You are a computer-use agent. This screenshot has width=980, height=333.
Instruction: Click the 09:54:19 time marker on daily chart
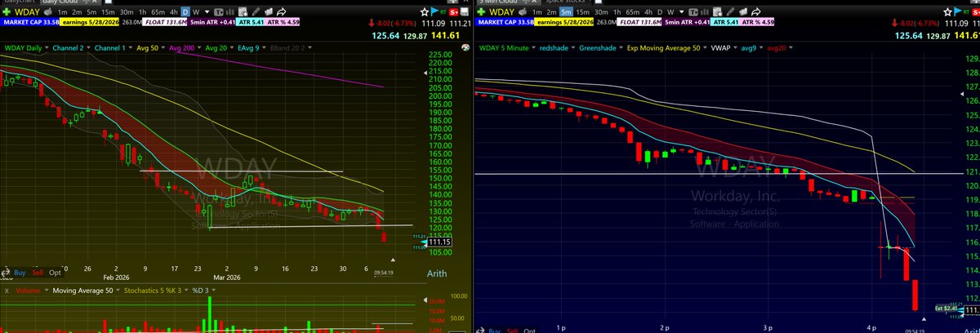pos(385,273)
